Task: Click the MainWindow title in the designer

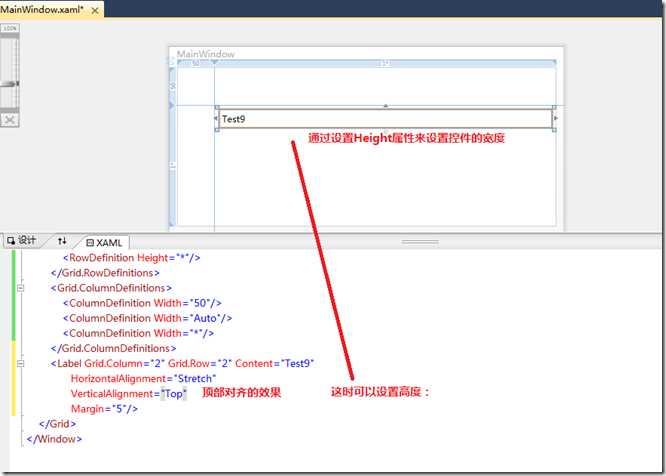Action: [x=206, y=54]
